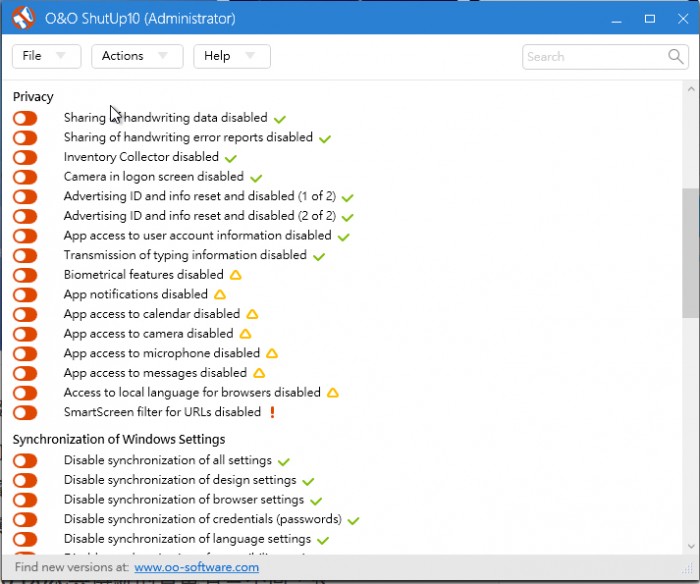This screenshot has width=700, height=584.
Task: Open the Help dropdown menu
Action: click(231, 56)
